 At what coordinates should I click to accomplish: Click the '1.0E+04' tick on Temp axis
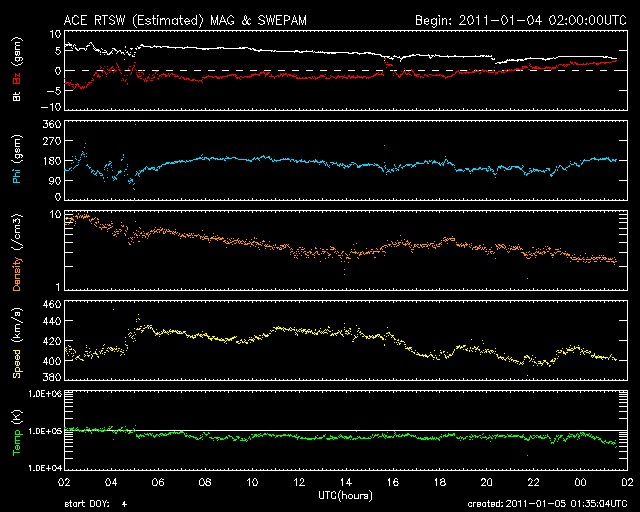coord(45,468)
